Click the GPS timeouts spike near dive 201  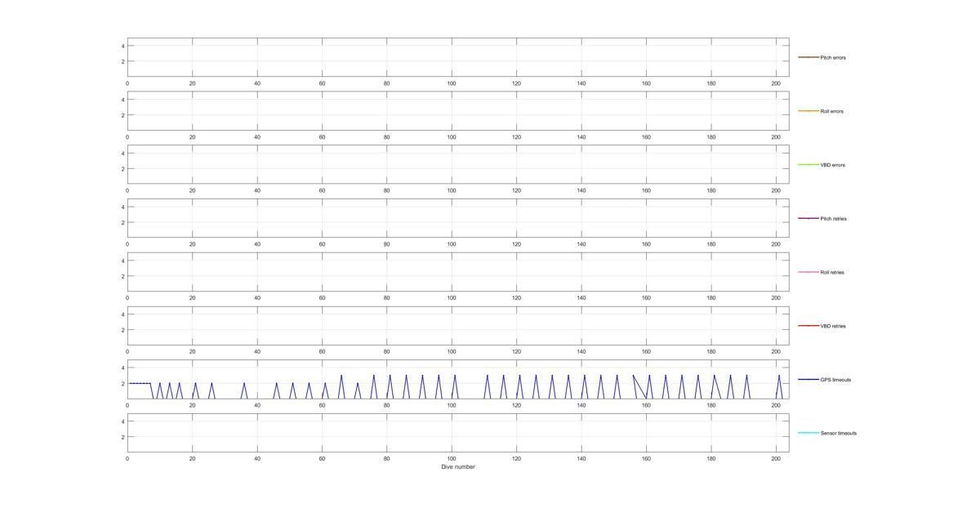779,387
